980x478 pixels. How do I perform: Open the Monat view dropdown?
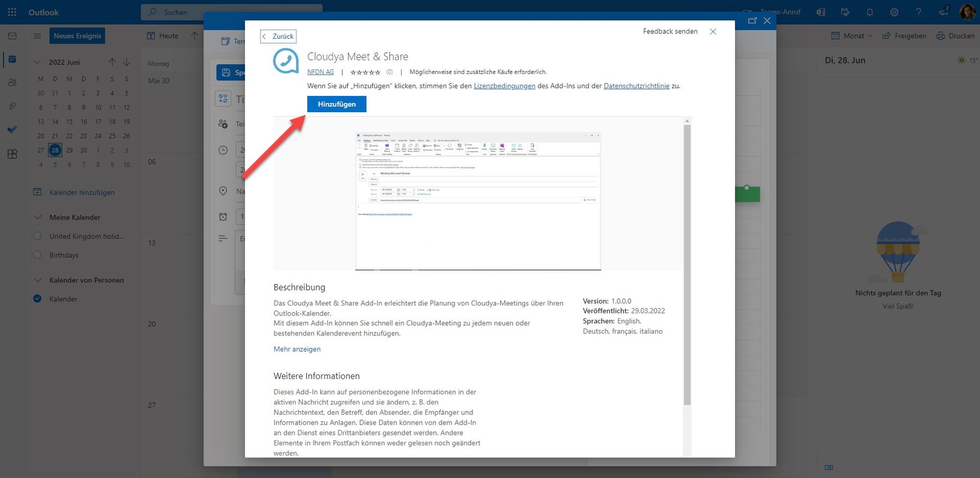coord(853,36)
